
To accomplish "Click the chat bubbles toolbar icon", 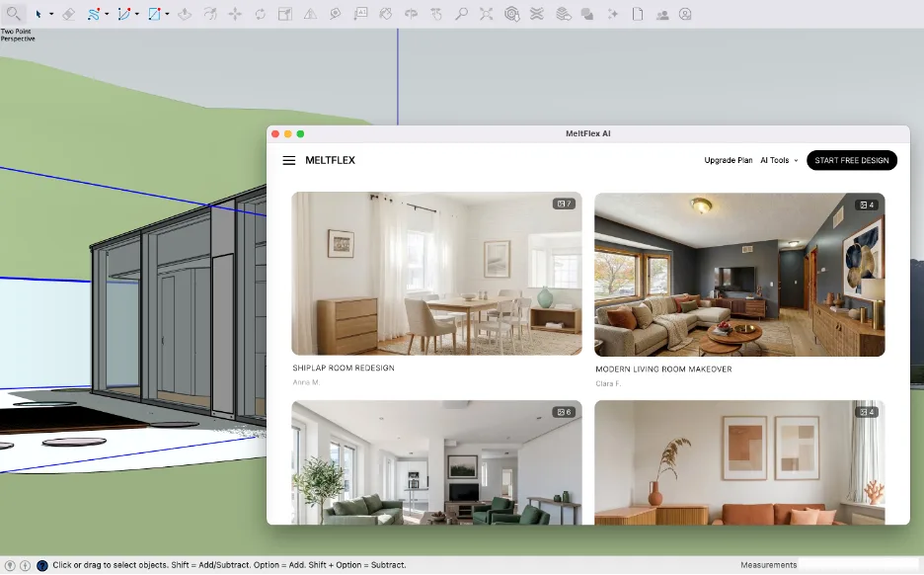I will (587, 14).
